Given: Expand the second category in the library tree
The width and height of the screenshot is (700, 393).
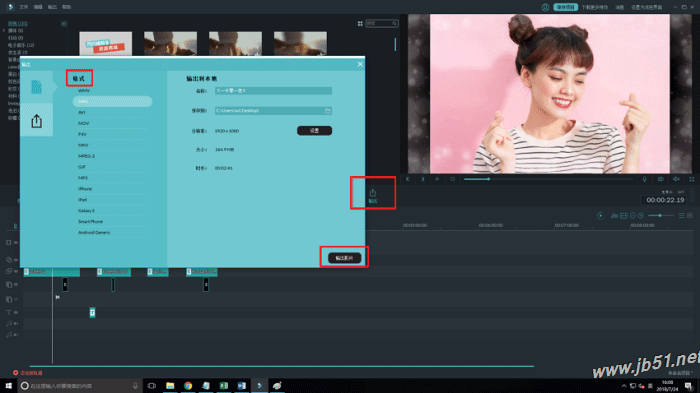Looking at the screenshot, I should click(x=4, y=31).
